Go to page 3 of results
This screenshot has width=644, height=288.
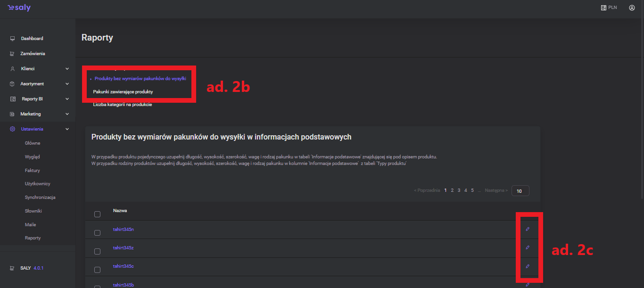(x=459, y=190)
